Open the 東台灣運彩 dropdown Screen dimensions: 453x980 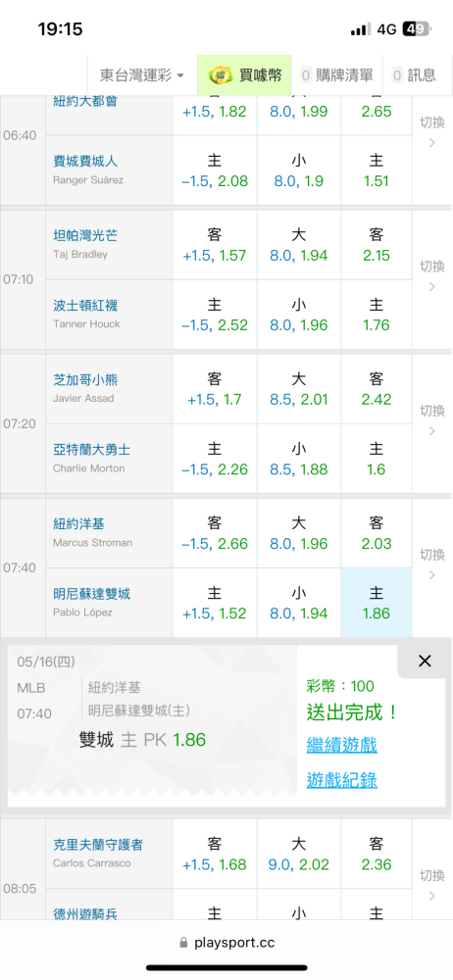pos(142,75)
